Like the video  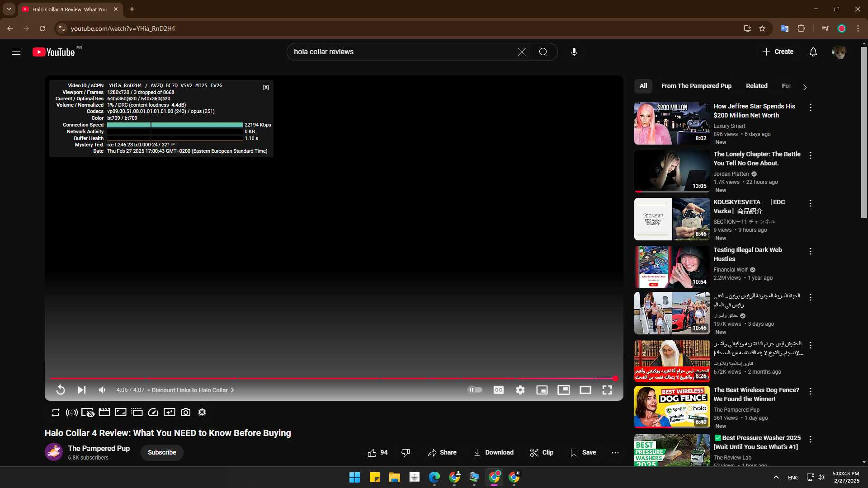pos(378,453)
